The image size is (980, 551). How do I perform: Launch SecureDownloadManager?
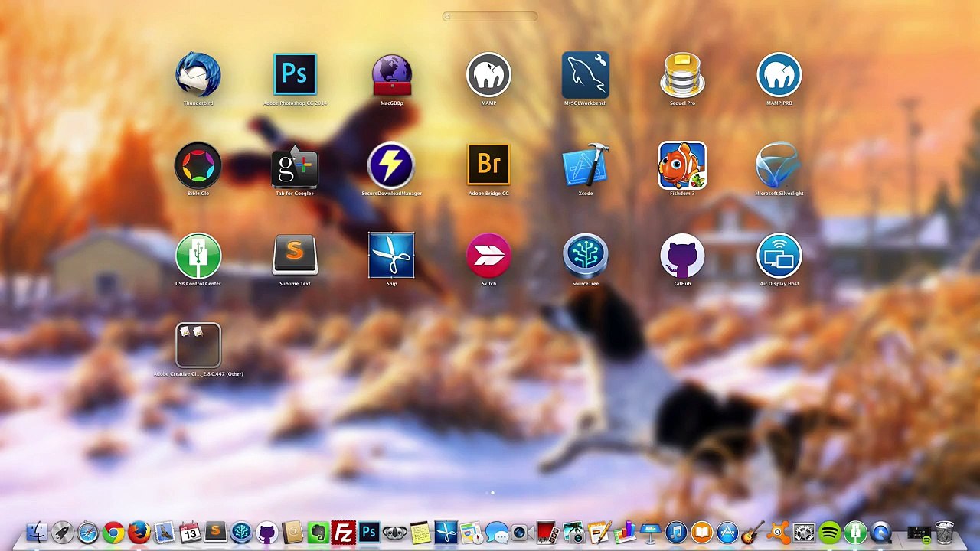click(x=391, y=165)
